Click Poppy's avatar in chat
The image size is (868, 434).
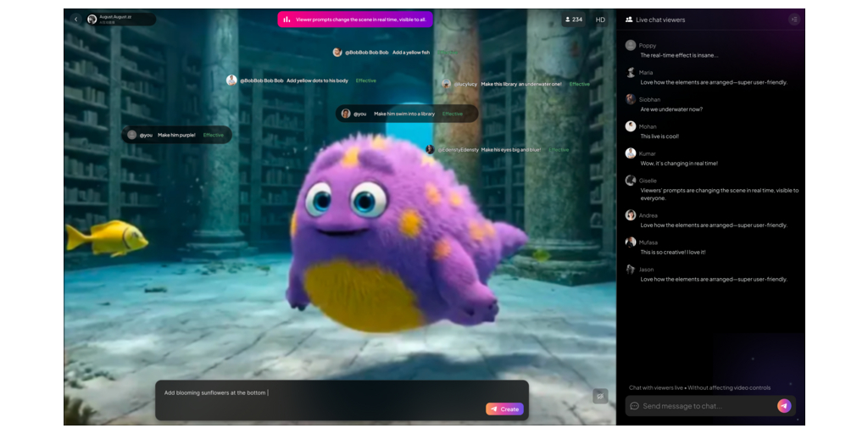(x=631, y=45)
